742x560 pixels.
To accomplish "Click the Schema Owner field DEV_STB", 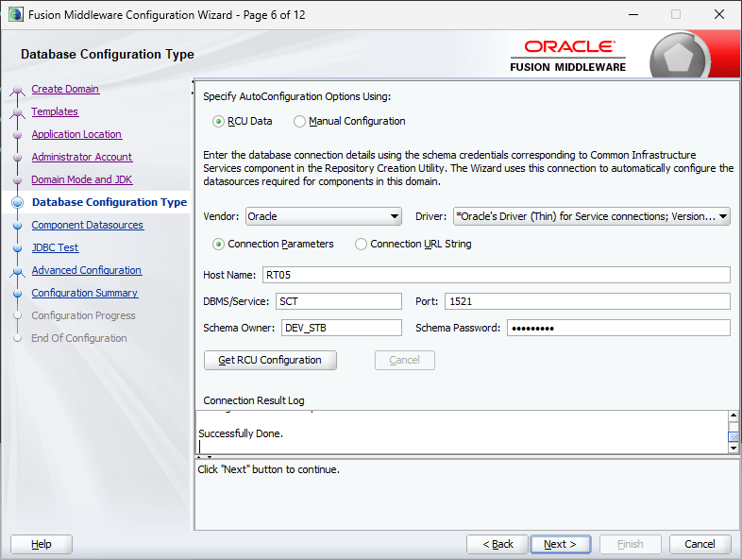I will click(342, 328).
